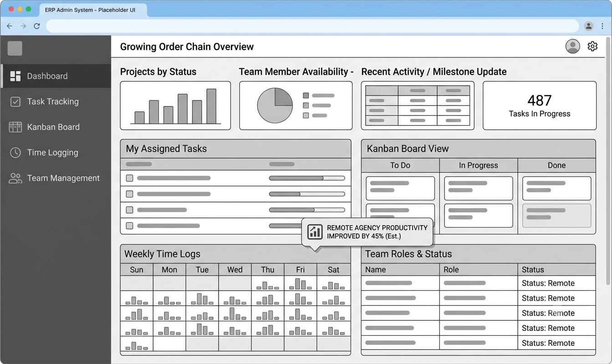
Task: Check the third task in My Assigned Tasks
Action: tap(129, 210)
